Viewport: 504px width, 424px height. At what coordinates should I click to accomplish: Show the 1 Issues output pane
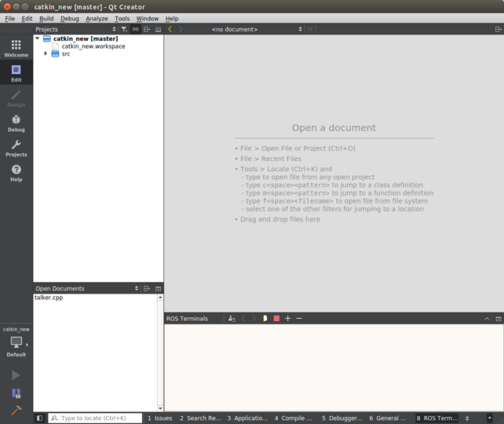(159, 418)
